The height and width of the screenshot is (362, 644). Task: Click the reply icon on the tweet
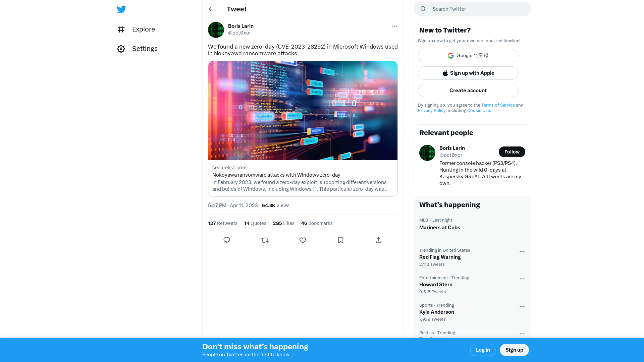coord(227,240)
